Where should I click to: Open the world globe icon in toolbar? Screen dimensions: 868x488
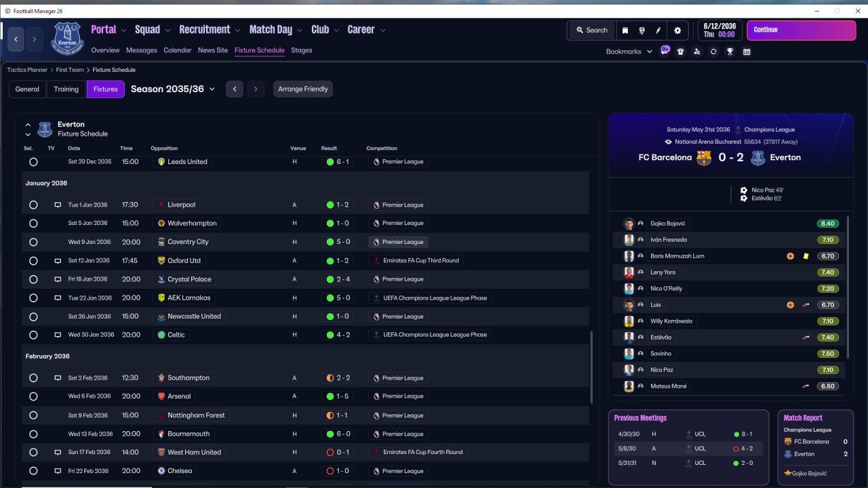(x=642, y=30)
